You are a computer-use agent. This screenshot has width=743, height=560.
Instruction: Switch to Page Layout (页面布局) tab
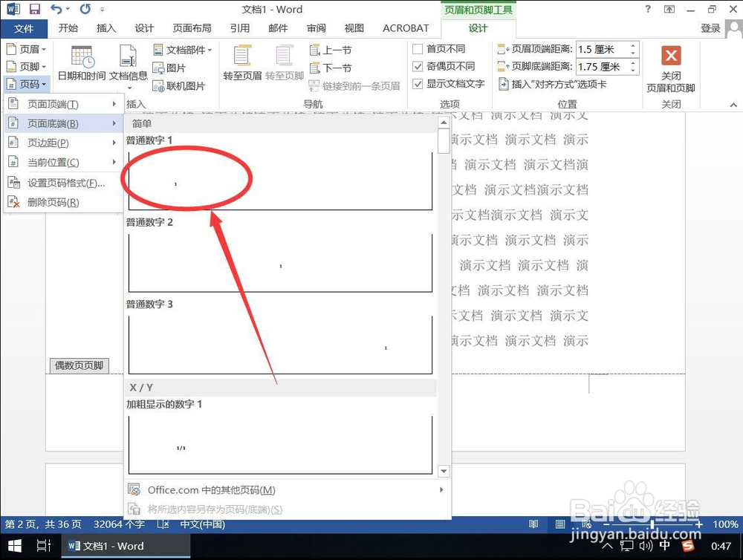[x=192, y=28]
